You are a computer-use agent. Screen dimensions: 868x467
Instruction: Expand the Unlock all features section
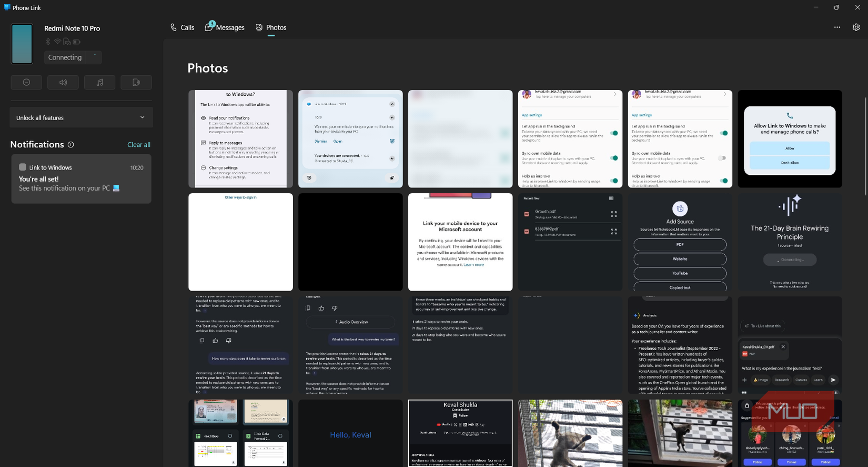(82, 117)
